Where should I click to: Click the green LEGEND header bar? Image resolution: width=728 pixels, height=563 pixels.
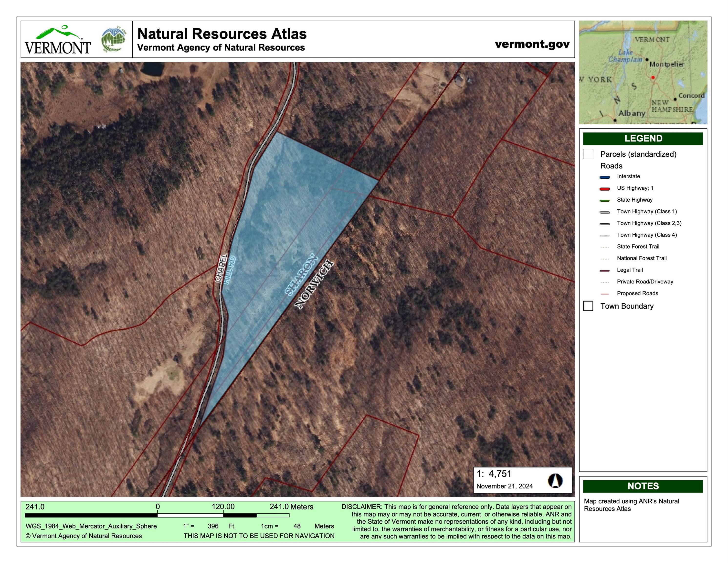(x=643, y=138)
